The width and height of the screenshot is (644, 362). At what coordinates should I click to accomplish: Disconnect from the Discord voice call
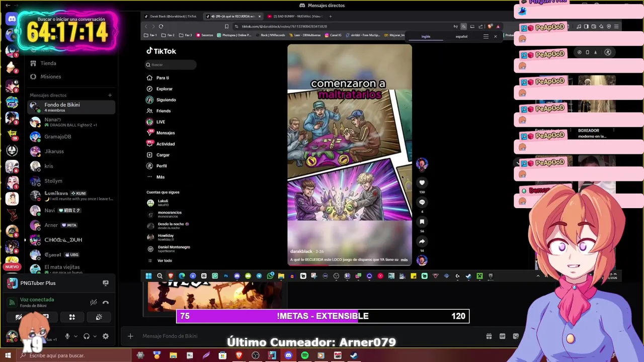pyautogui.click(x=106, y=303)
